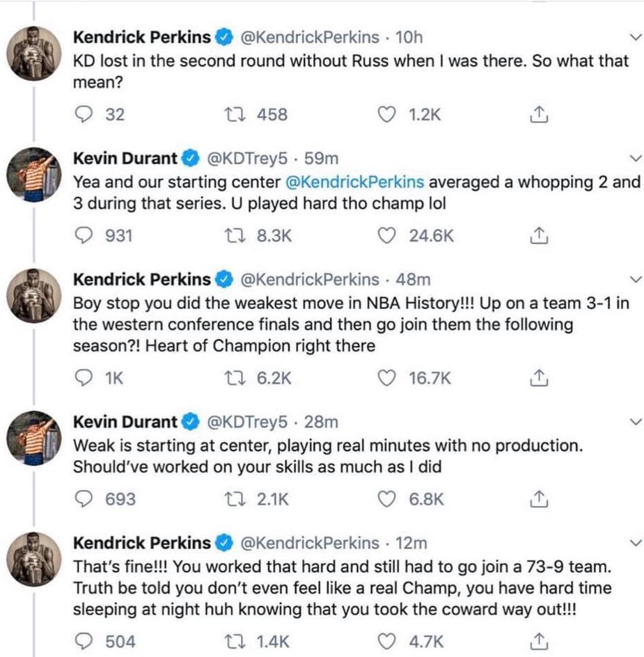Image resolution: width=644 pixels, height=657 pixels.
Task: Open the @KendrickPerkins mention link in Durant's tweet
Action: pos(354,183)
